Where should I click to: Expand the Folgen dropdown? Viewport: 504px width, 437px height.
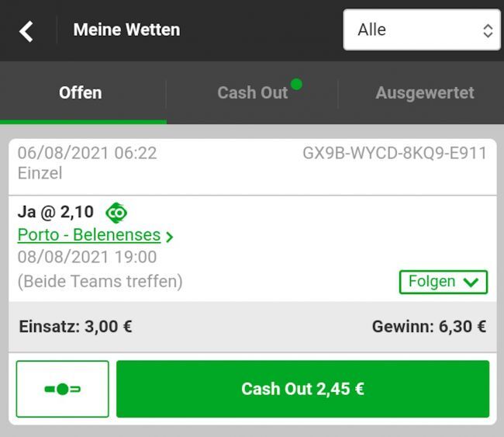[444, 282]
